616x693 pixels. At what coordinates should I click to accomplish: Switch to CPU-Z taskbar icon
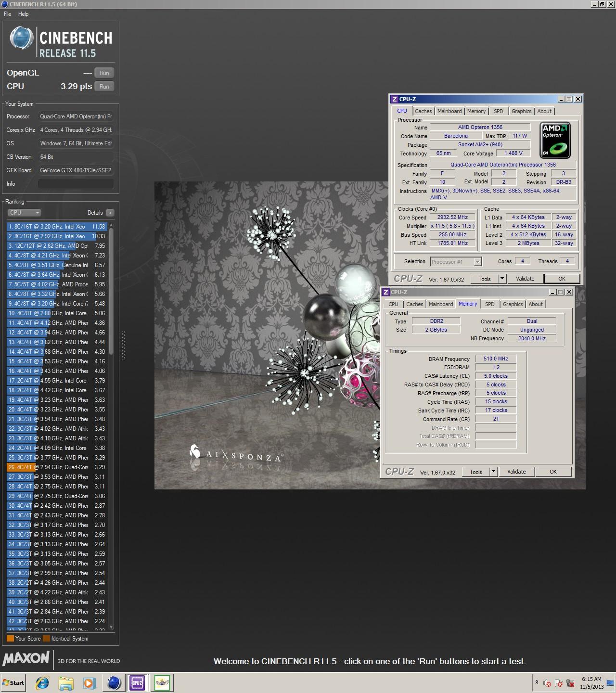pos(137,683)
